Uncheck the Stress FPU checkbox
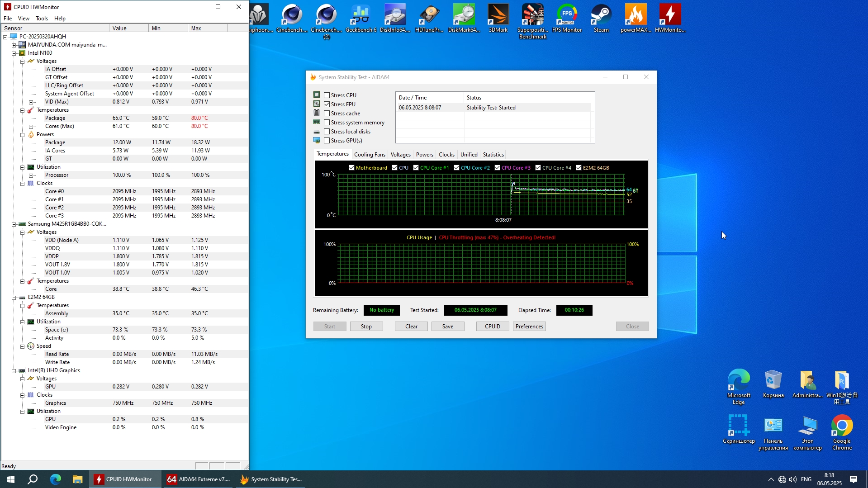The width and height of the screenshot is (868, 488). coord(327,104)
